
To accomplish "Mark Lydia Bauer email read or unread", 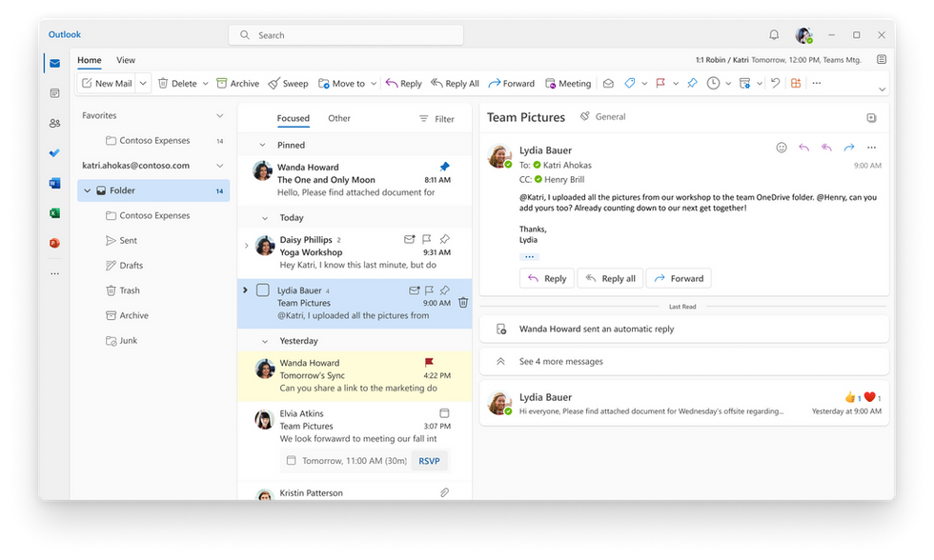I will tap(414, 290).
